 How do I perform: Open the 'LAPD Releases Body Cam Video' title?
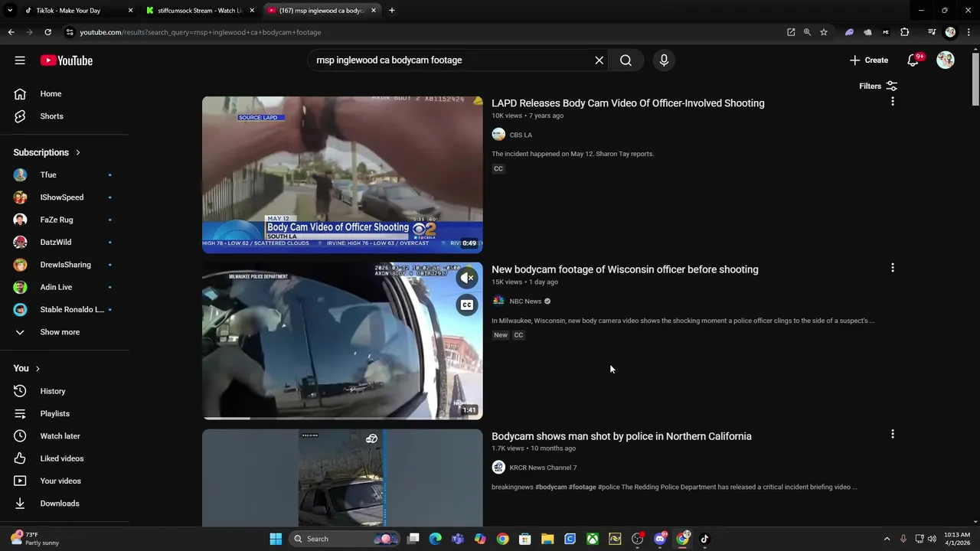628,103
